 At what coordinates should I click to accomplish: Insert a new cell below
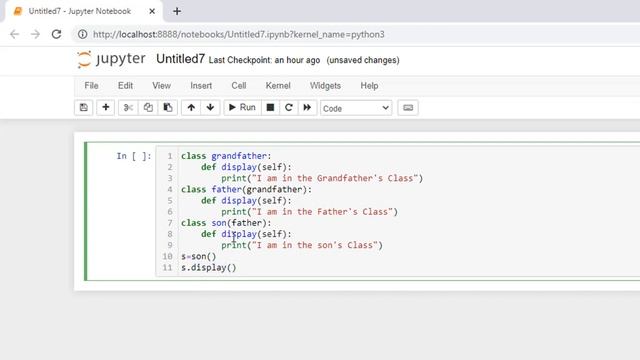[x=105, y=108]
